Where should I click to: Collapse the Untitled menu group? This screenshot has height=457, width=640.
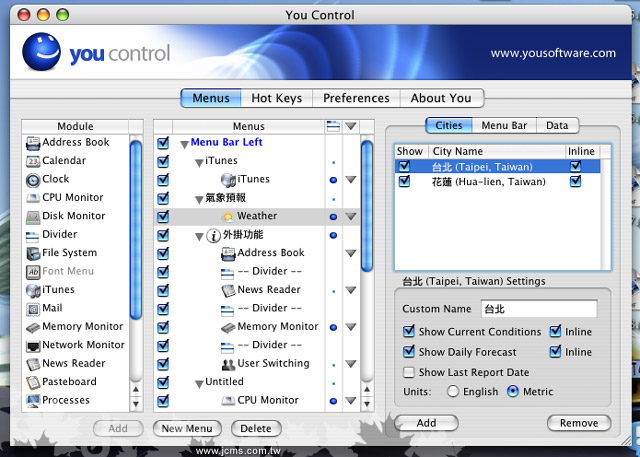click(199, 384)
